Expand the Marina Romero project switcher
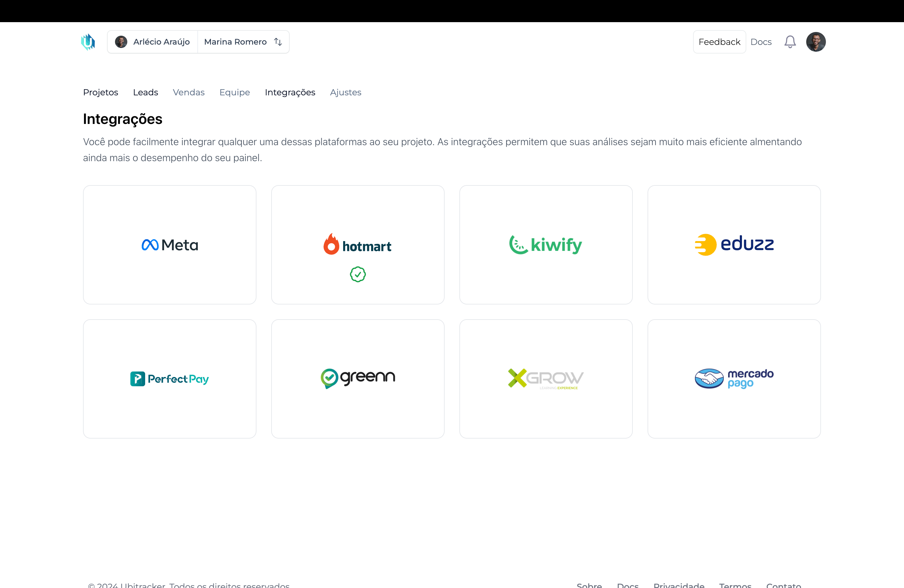This screenshot has height=588, width=904. click(243, 42)
